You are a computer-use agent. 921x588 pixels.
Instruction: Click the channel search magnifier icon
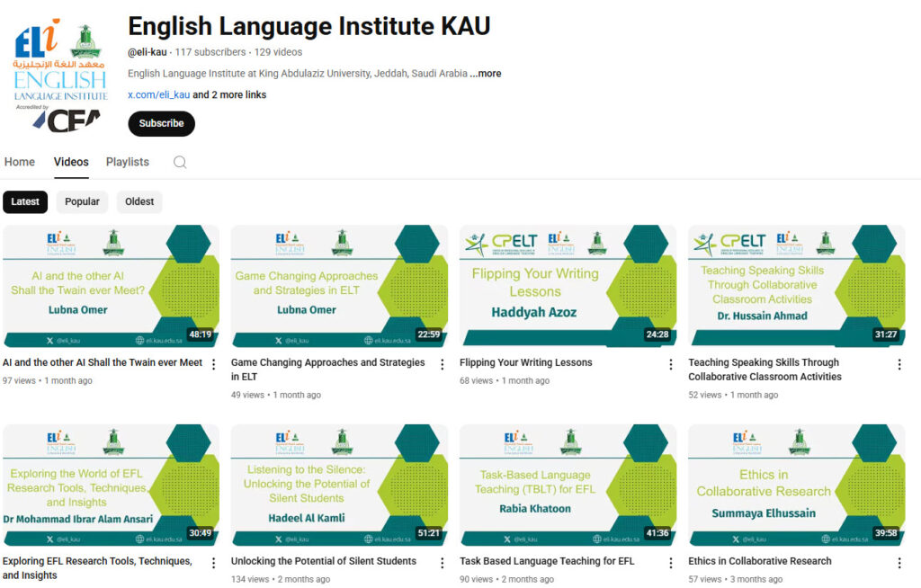click(180, 163)
